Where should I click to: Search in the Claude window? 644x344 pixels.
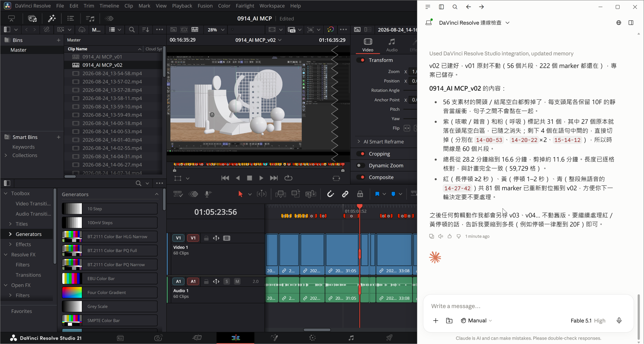coord(455,7)
